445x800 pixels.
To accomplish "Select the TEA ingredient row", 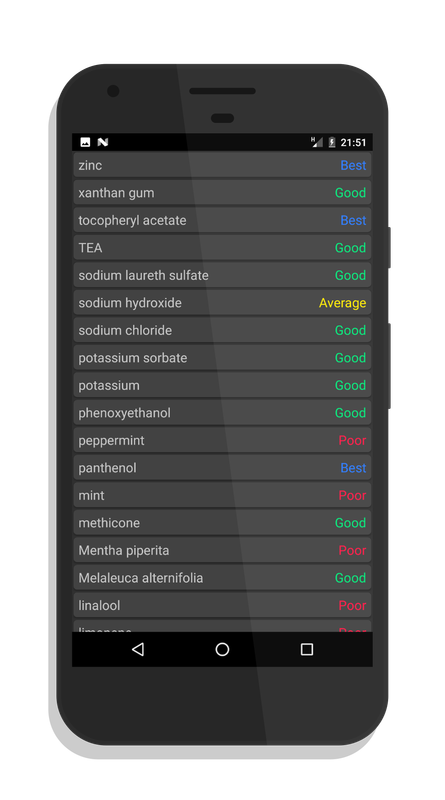I will [x=222, y=247].
